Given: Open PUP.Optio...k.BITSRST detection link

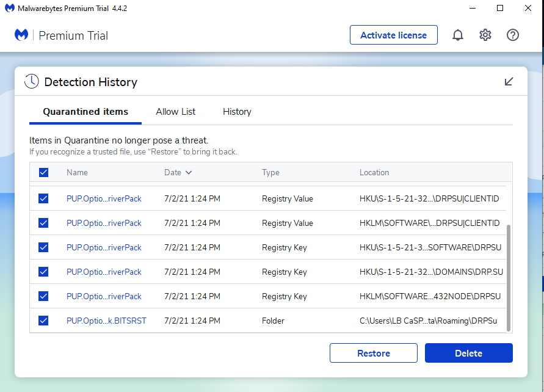Looking at the screenshot, I should [106, 321].
